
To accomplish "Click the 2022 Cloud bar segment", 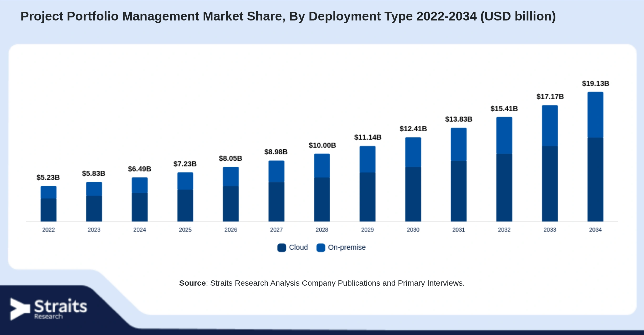I will pos(49,210).
